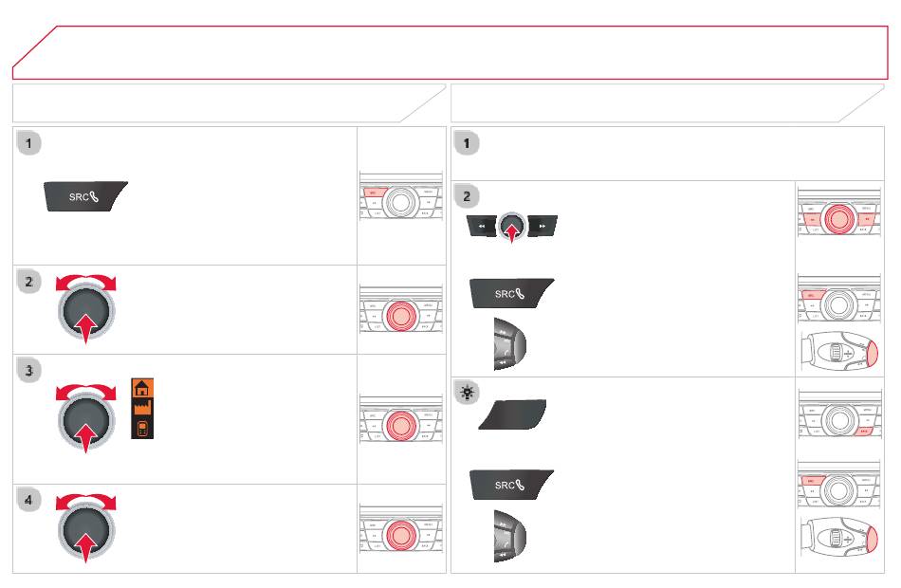The image size is (901, 588).
Task: Click the SRC button in right step 2
Action: (x=511, y=293)
